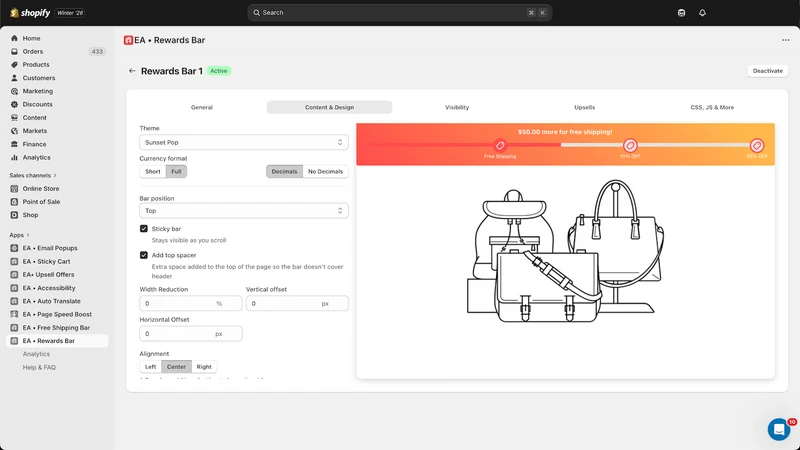Switch to the Content & Design tab
This screenshot has width=800, height=450.
[x=329, y=107]
